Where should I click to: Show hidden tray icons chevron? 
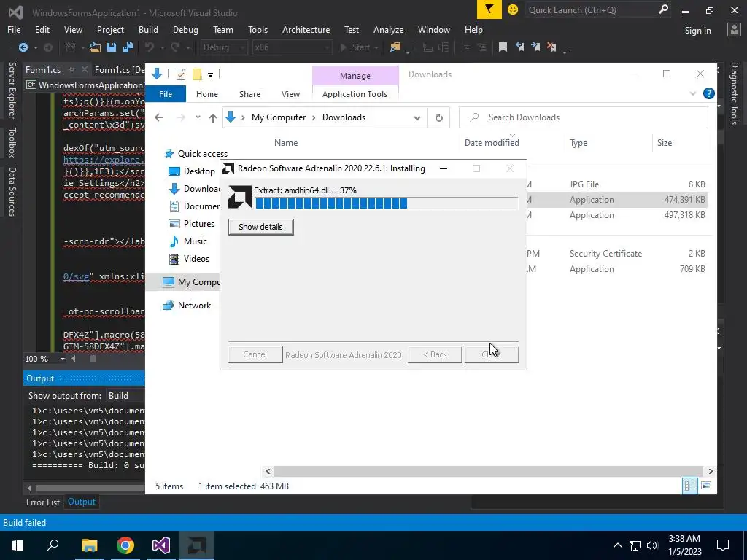tap(617, 545)
